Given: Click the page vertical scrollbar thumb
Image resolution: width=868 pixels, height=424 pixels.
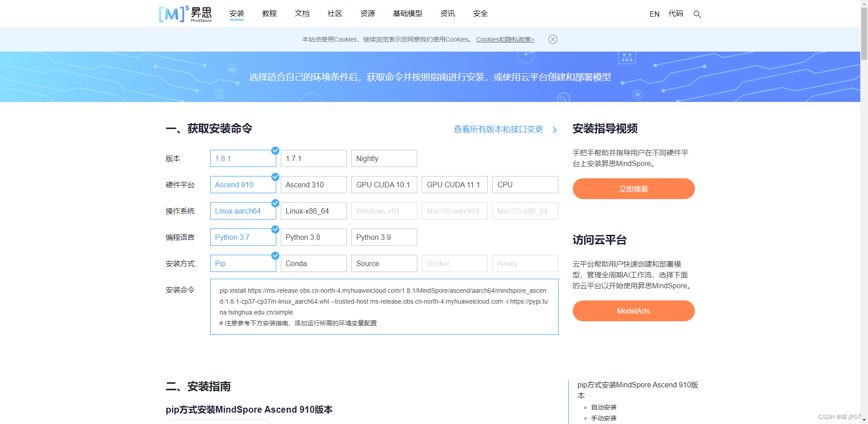Looking at the screenshot, I should [x=864, y=33].
